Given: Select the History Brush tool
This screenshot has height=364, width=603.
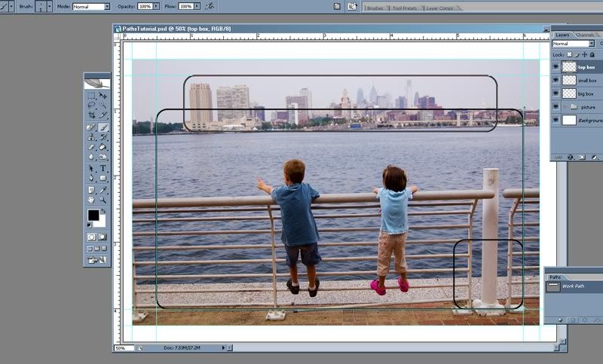Looking at the screenshot, I should 103,137.
